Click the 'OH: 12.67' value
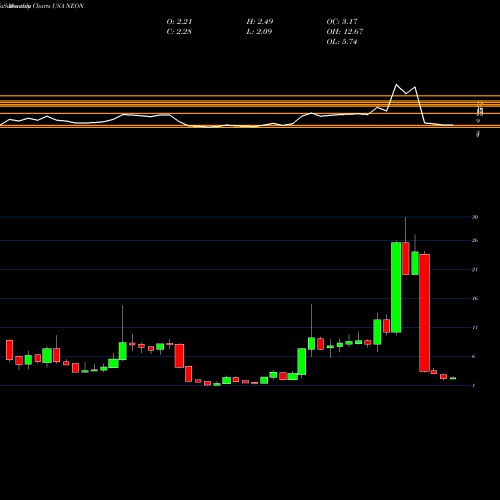The image size is (500, 500). coord(345,31)
